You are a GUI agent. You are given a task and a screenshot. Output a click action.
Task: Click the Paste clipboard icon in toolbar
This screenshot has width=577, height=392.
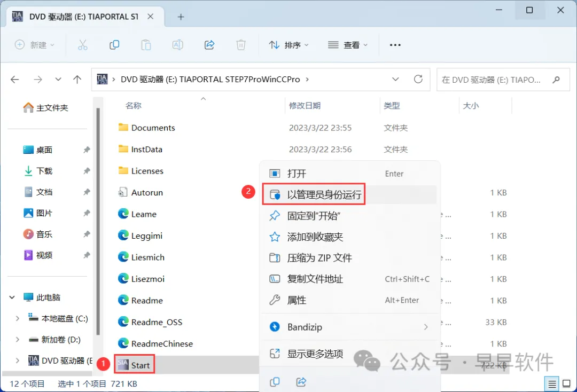(146, 45)
